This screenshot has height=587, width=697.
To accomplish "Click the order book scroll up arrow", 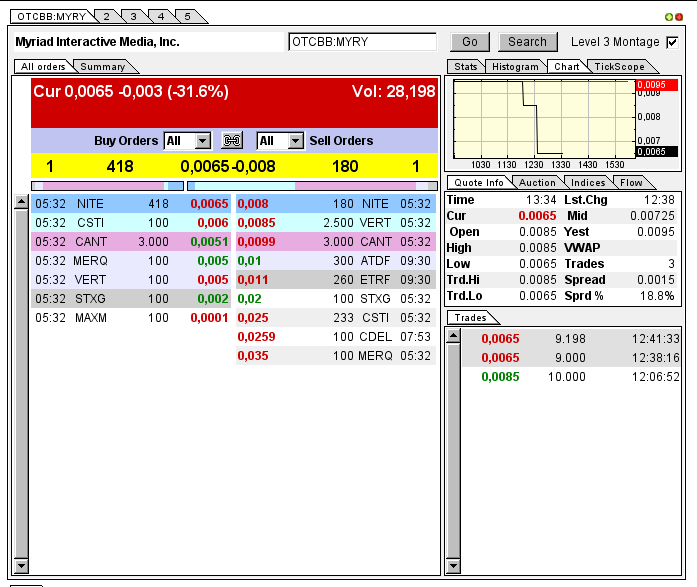I will [x=21, y=202].
